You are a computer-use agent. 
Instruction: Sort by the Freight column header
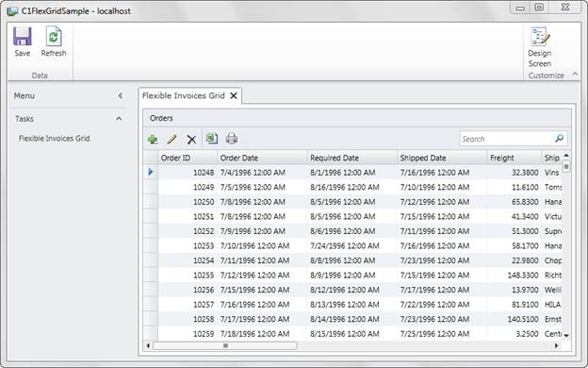pos(514,158)
